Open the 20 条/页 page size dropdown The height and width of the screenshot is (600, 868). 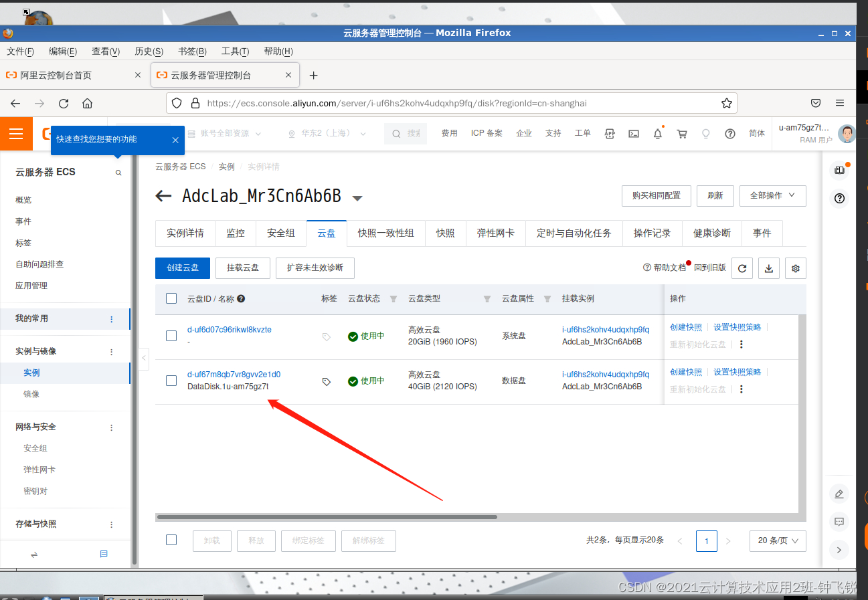click(x=778, y=540)
